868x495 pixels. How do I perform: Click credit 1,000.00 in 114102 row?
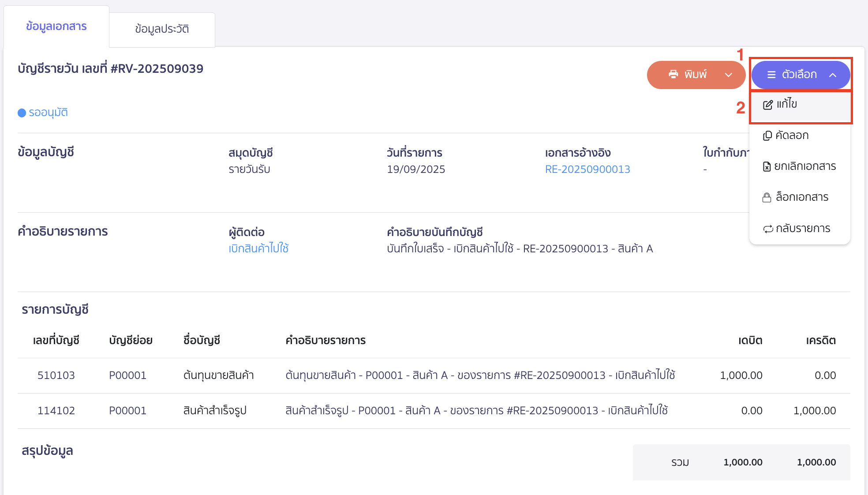tap(815, 411)
